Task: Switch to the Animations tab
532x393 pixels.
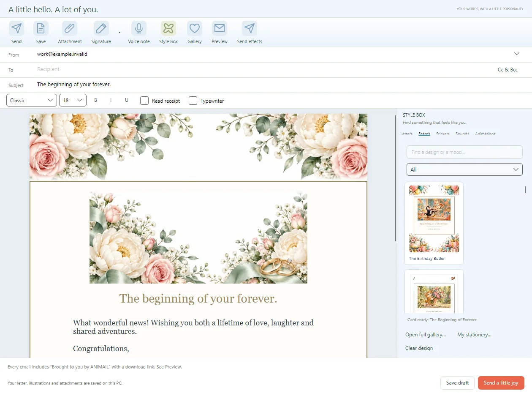Action: [485, 134]
